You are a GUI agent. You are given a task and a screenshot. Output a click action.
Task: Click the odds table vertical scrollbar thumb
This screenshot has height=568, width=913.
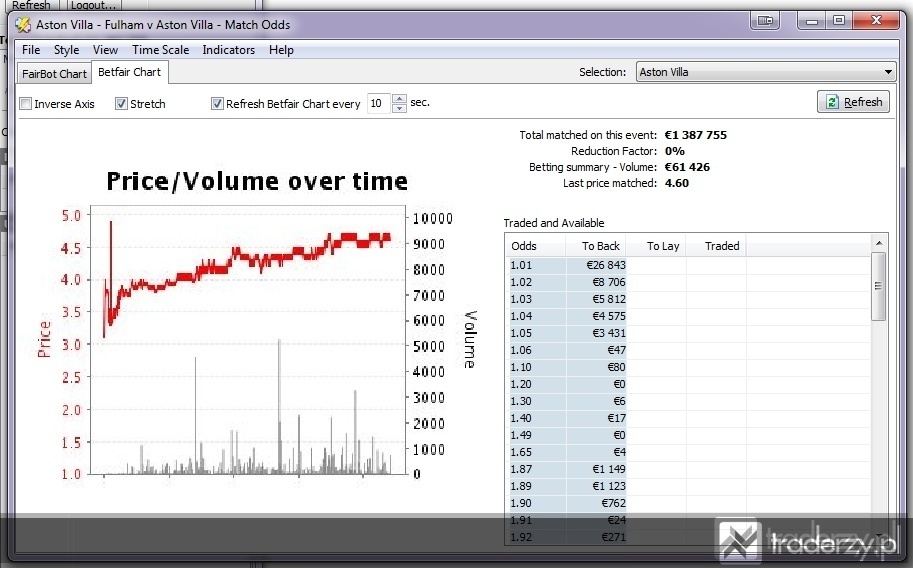[879, 286]
